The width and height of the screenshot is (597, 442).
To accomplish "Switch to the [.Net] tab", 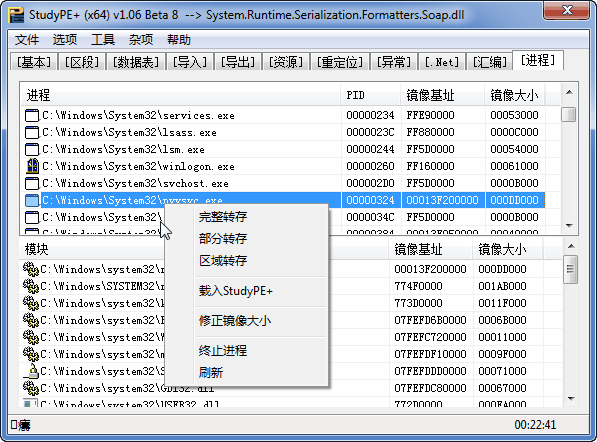I will (x=442, y=62).
